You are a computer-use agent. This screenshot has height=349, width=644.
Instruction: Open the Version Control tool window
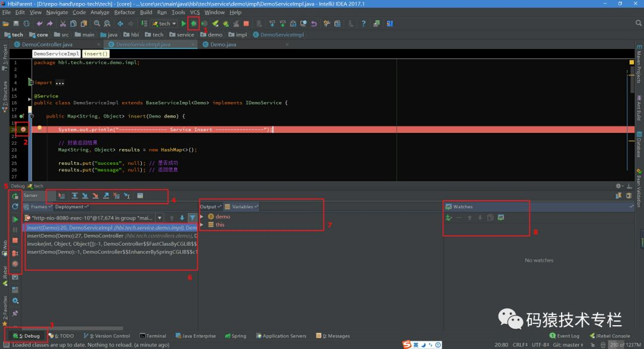click(x=106, y=336)
